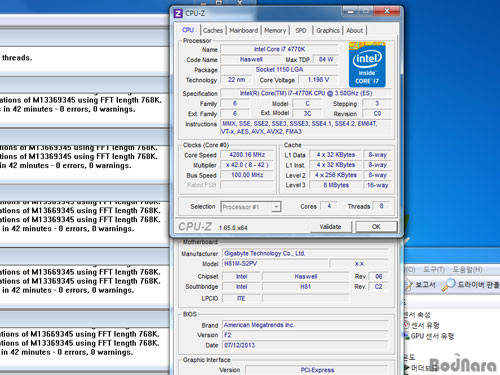This screenshot has width=500, height=375.
Task: Minimize the CPU-Z window
Action: 350,11
